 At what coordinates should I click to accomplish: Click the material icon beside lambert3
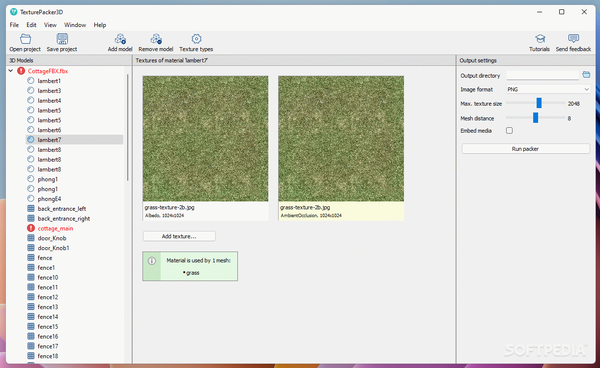coord(31,91)
